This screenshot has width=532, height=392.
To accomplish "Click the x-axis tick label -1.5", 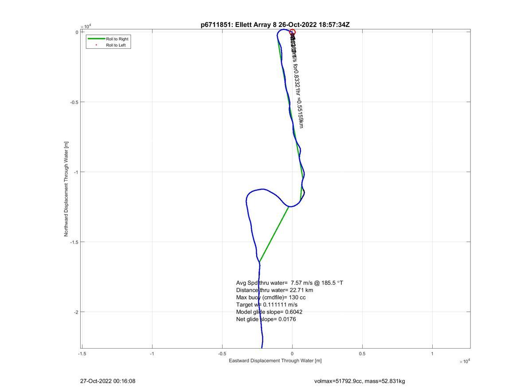I will pyautogui.click(x=82, y=353).
